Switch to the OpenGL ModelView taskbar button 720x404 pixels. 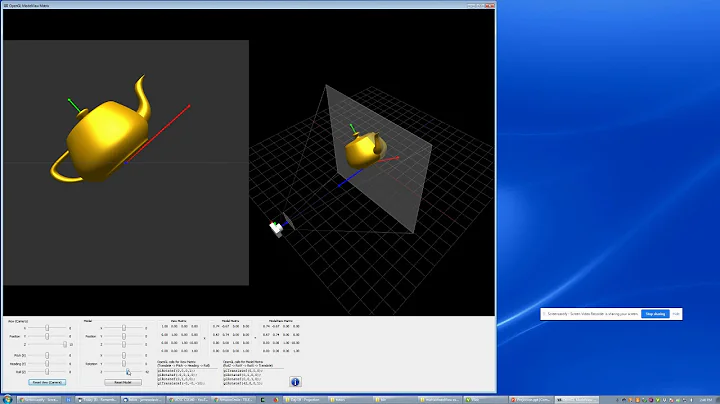(577, 400)
